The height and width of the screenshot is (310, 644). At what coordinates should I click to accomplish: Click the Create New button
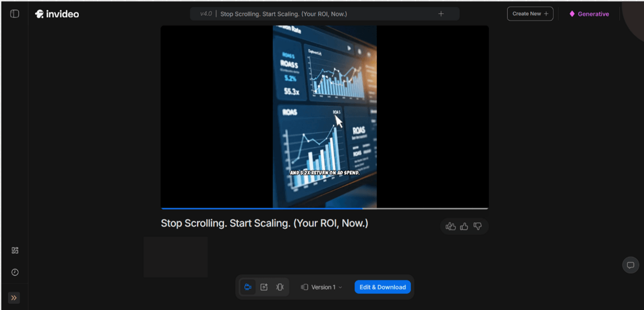coord(530,13)
